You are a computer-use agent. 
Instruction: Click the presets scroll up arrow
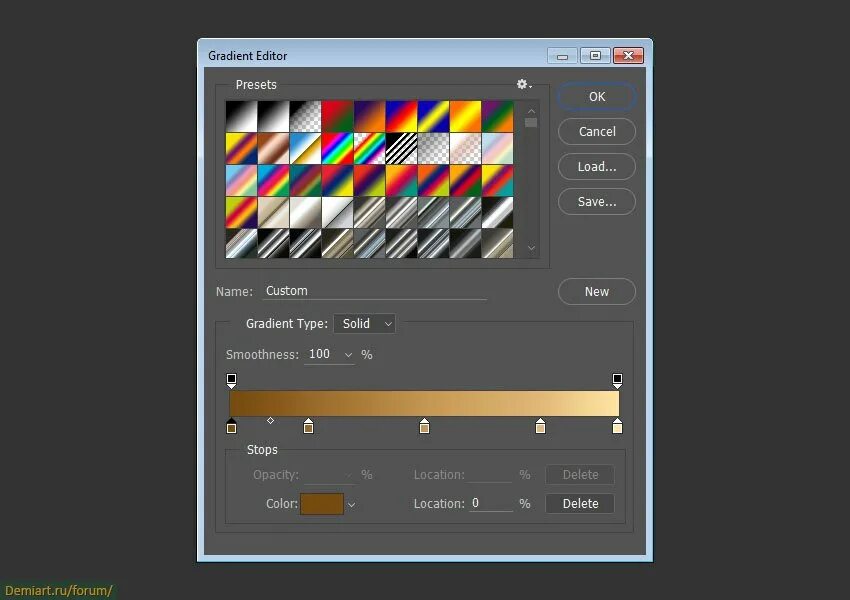(x=531, y=111)
